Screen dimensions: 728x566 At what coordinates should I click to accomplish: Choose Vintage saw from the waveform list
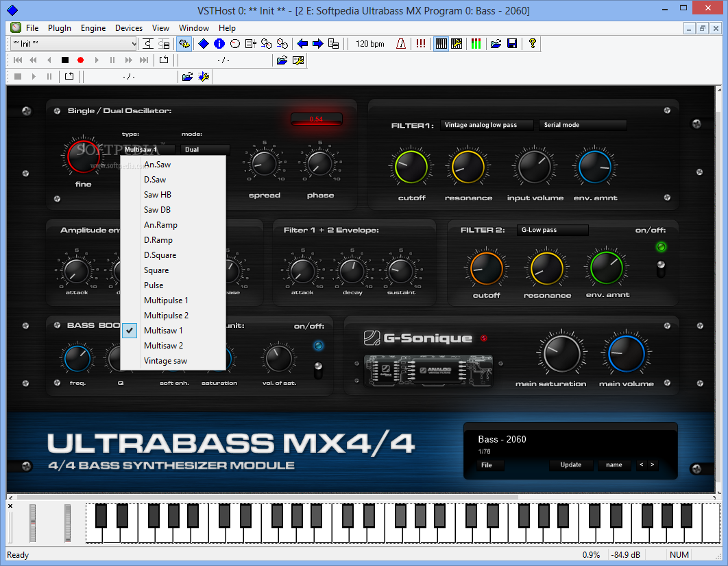pyautogui.click(x=173, y=361)
